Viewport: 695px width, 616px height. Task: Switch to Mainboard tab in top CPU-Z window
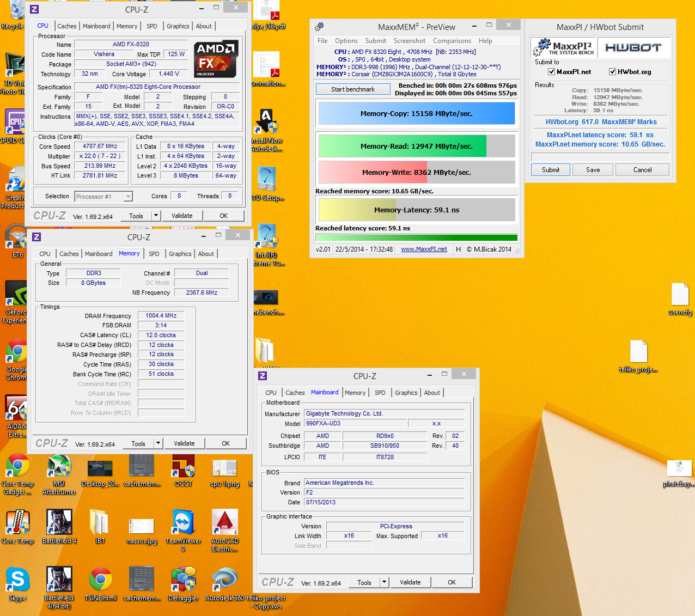[96, 26]
